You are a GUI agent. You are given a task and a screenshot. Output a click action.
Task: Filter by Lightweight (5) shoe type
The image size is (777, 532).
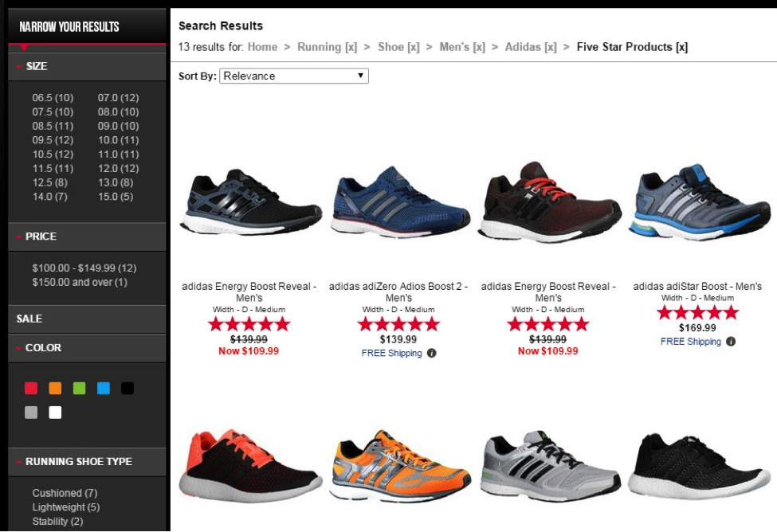point(66,507)
